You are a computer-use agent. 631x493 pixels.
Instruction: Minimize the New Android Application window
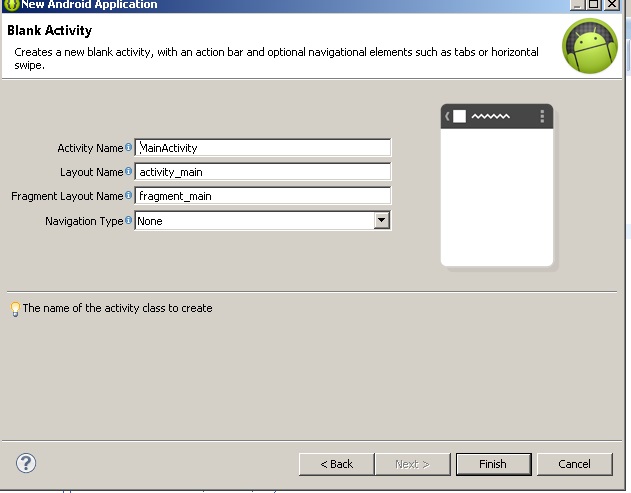577,4
